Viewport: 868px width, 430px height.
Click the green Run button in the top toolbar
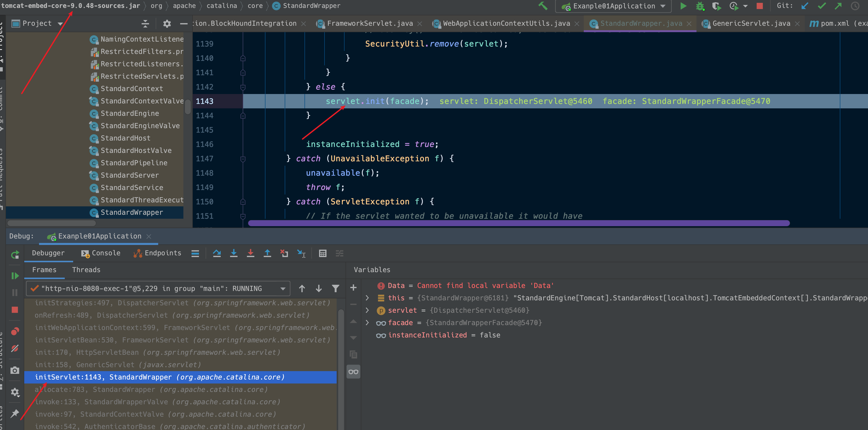coord(683,6)
